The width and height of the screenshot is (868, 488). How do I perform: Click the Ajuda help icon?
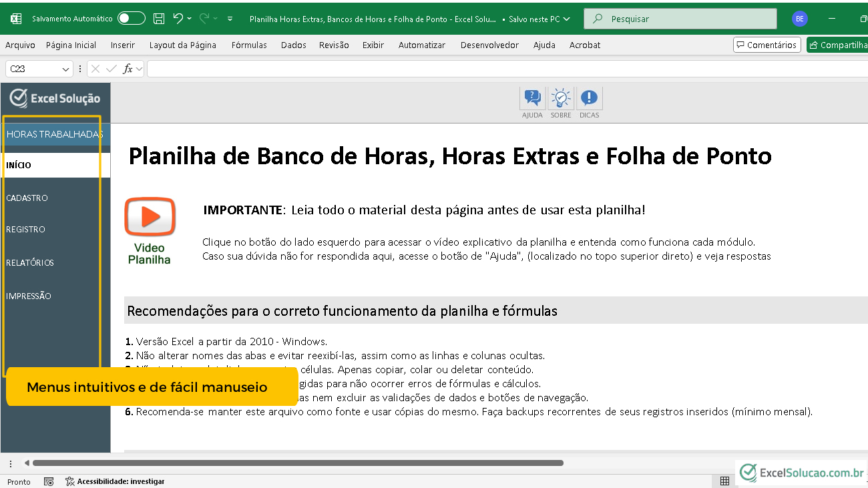click(x=532, y=99)
